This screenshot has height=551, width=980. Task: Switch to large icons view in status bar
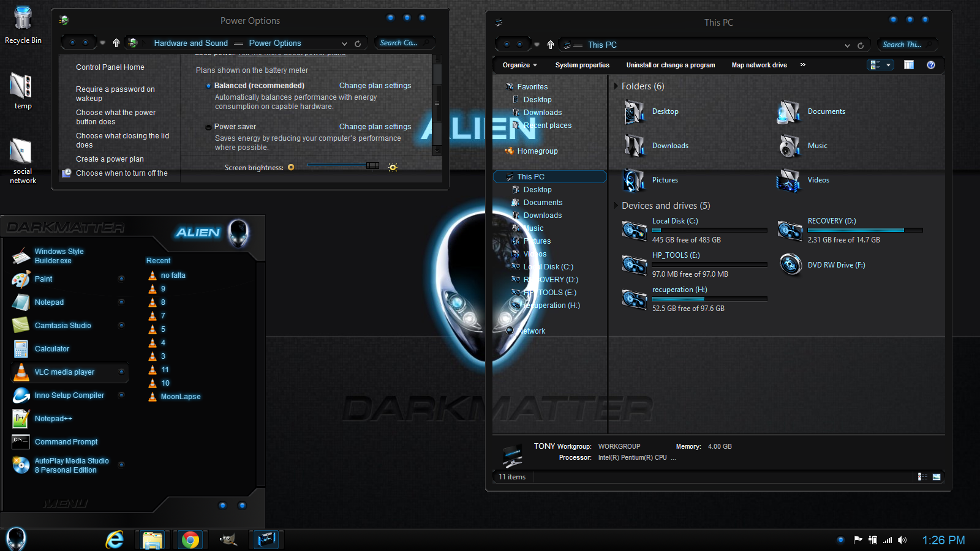[937, 477]
